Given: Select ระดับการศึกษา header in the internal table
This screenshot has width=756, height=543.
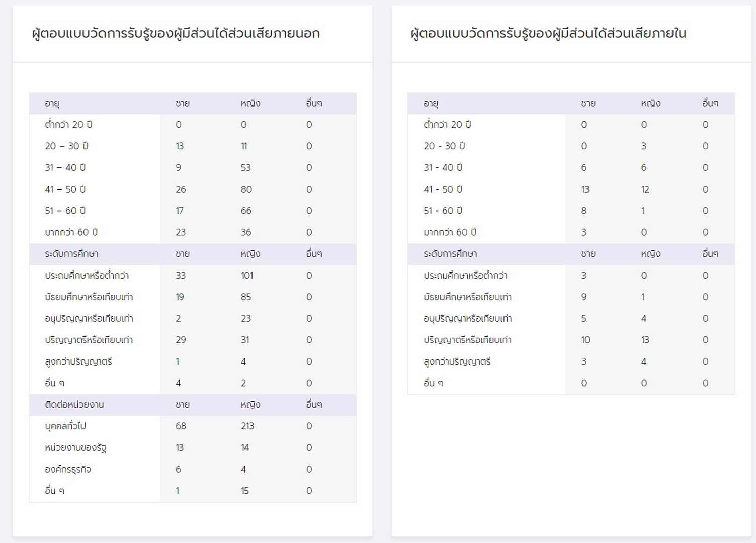Looking at the screenshot, I should click(450, 254).
